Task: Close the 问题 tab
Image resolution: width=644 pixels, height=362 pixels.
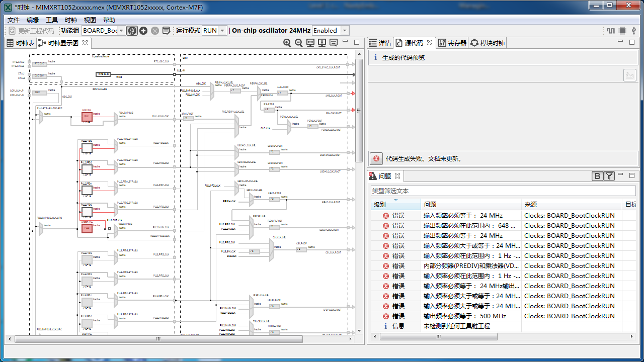Action: pos(397,176)
